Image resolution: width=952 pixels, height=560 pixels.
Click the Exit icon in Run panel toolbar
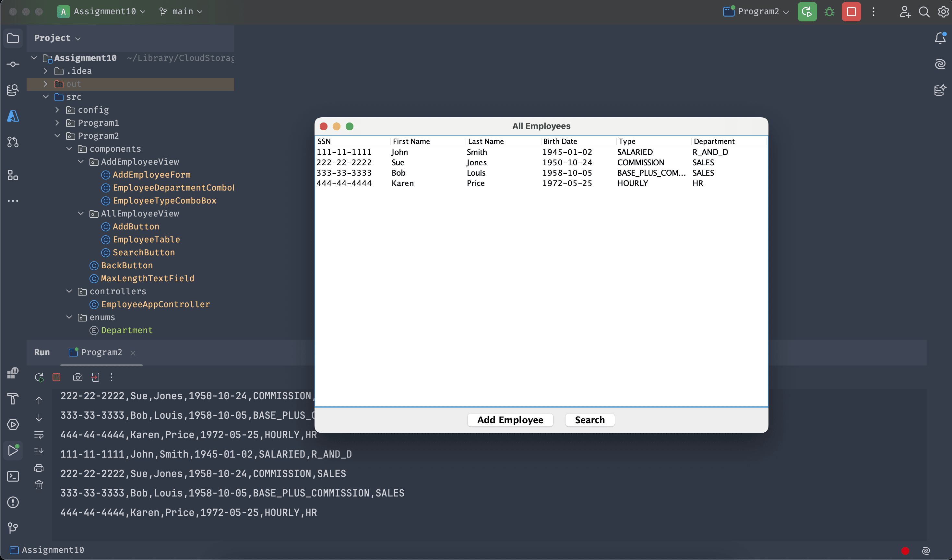pos(95,377)
